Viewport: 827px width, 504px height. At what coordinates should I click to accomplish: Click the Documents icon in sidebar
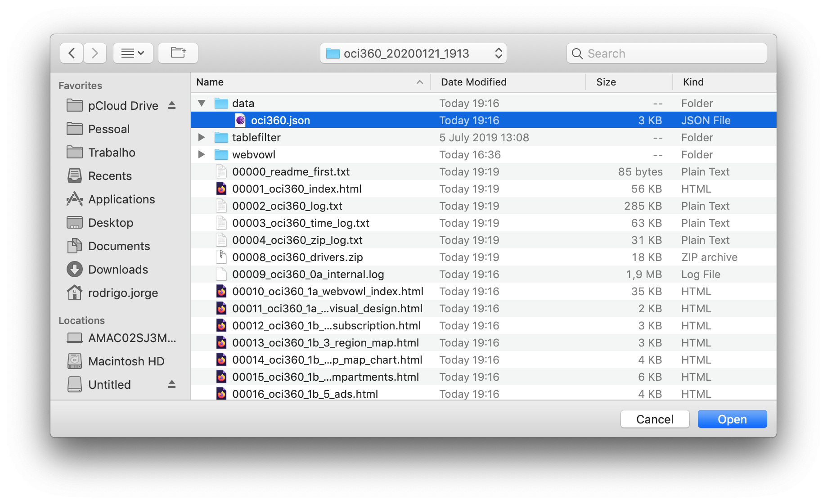pyautogui.click(x=75, y=246)
